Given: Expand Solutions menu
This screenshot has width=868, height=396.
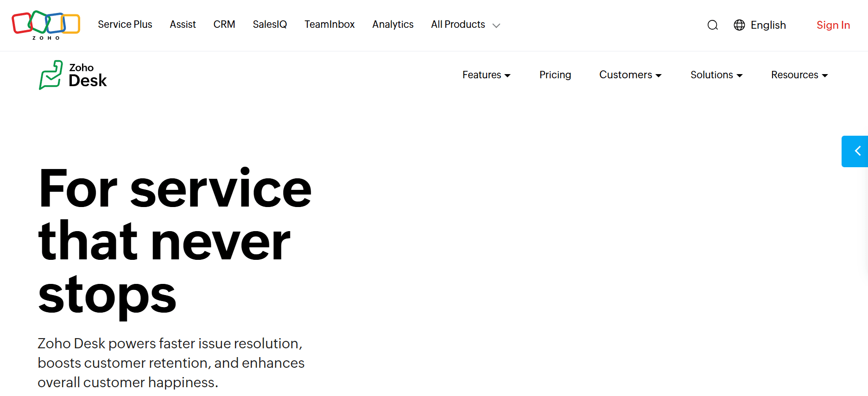Looking at the screenshot, I should click(x=716, y=75).
